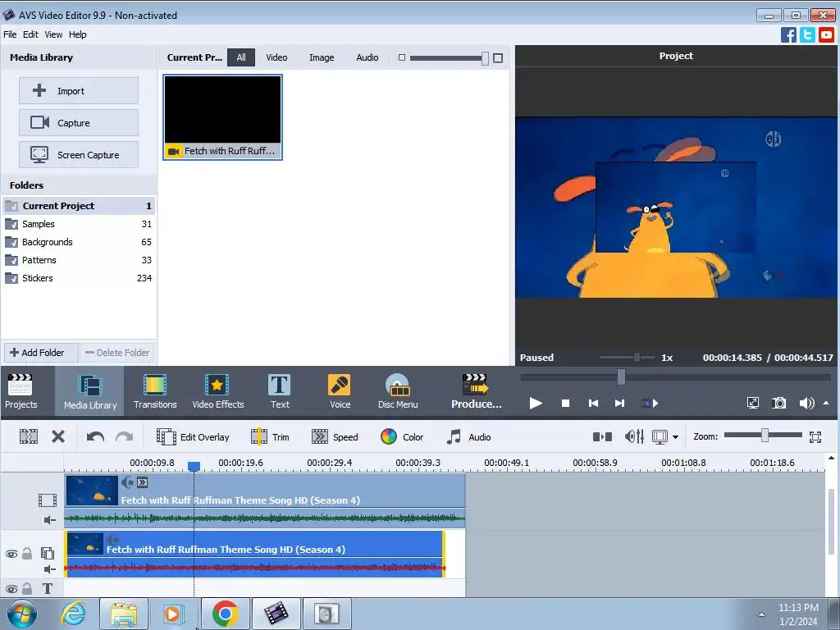Select the Fetch with Ruff Ruffman media thumbnail
The height and width of the screenshot is (630, 840).
[223, 117]
